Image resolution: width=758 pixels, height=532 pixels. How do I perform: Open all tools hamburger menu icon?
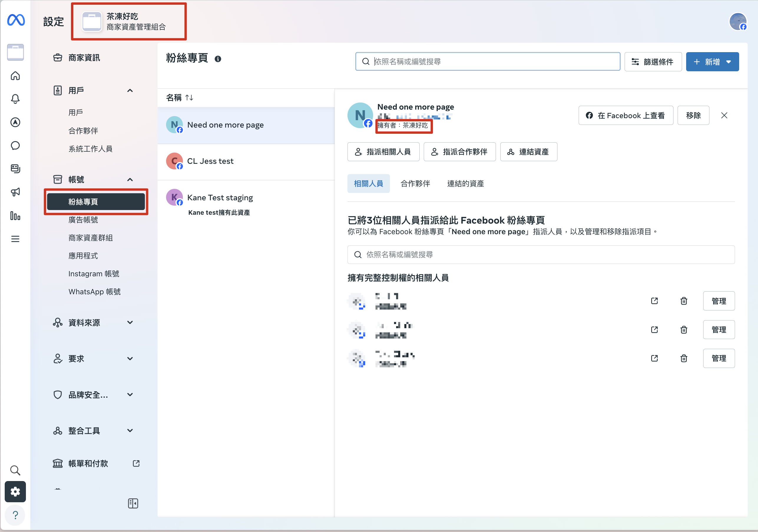pos(16,239)
